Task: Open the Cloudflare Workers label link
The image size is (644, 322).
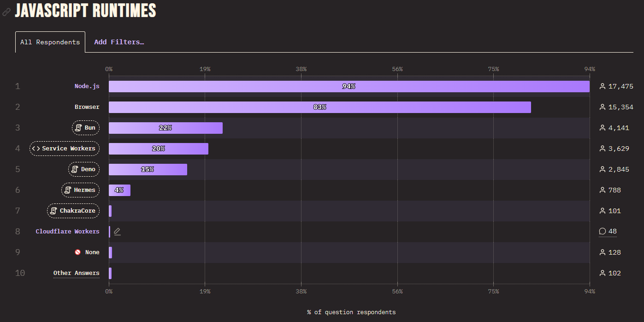Action: click(x=68, y=232)
